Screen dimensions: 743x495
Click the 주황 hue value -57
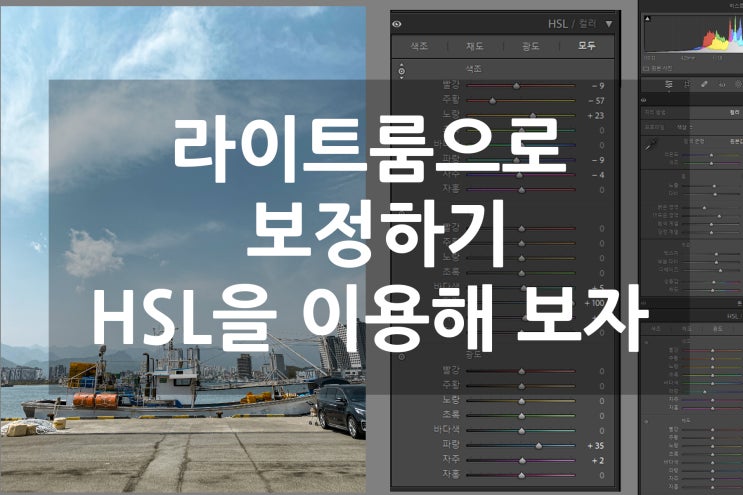coord(596,101)
